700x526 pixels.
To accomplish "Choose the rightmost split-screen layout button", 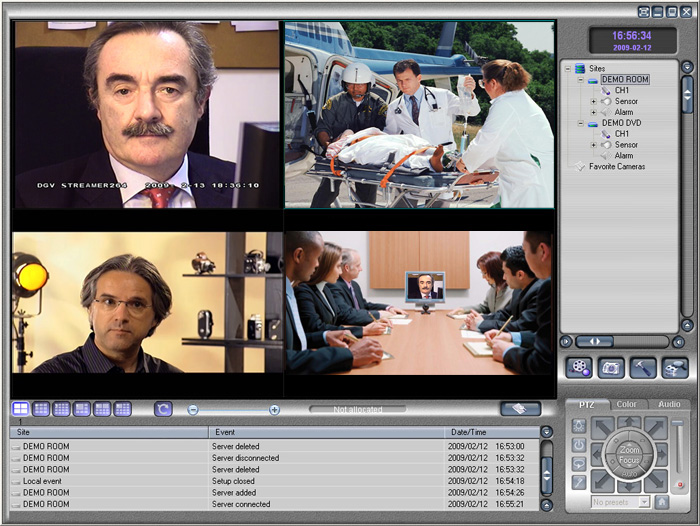I will click(x=122, y=409).
